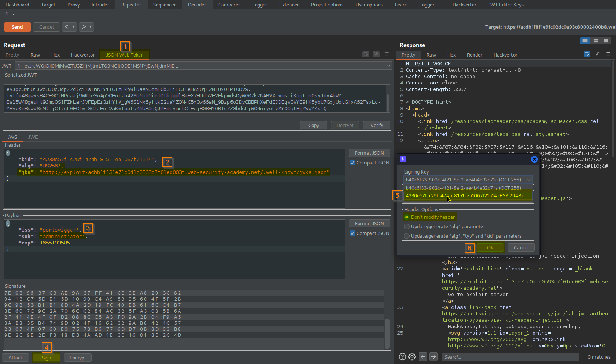Screen dimensions: 616x364
Task: Expand back history dropdown arrow
Action: (x=74, y=27)
